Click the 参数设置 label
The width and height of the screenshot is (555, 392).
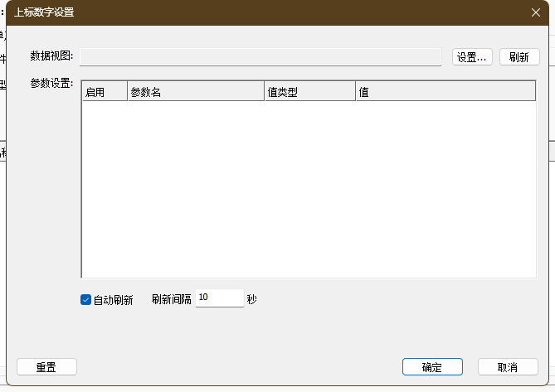(x=51, y=84)
